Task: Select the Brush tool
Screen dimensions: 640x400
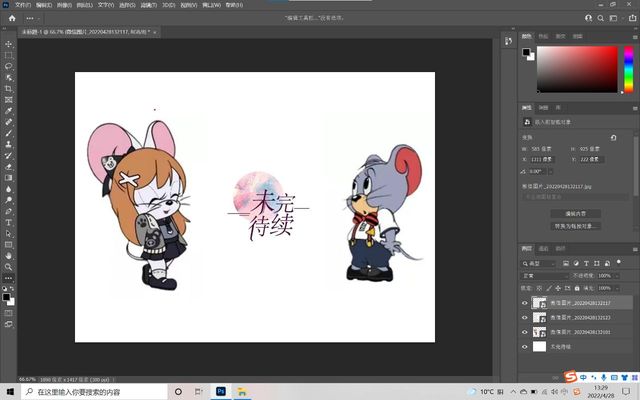Action: pyautogui.click(x=9, y=132)
